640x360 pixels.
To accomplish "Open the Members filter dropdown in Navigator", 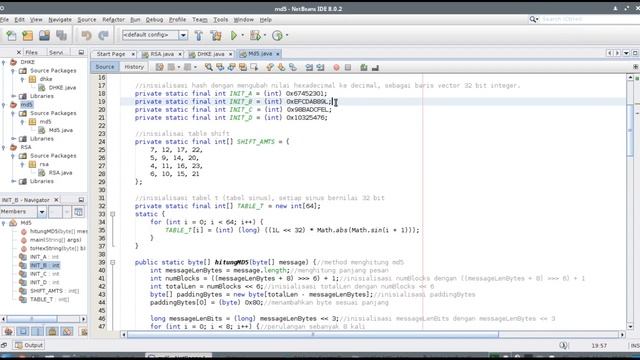I will (42, 212).
